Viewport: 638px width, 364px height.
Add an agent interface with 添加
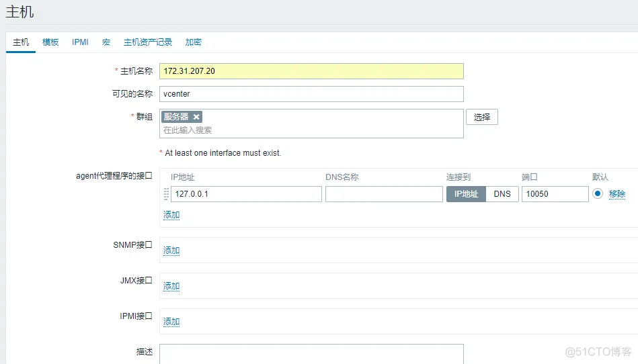tap(171, 215)
